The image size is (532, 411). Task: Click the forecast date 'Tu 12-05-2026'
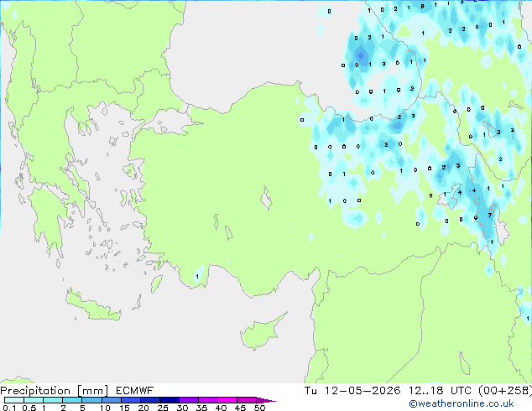click(352, 391)
